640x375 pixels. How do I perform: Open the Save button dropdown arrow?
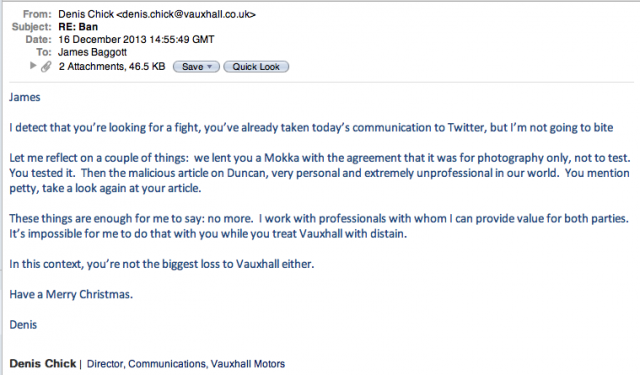[x=209, y=67]
